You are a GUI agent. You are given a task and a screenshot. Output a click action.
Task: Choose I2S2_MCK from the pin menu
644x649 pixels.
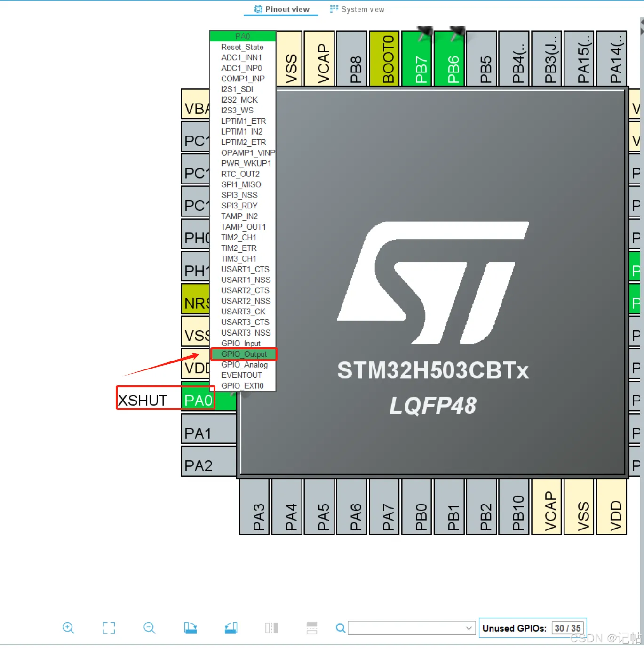pyautogui.click(x=242, y=100)
